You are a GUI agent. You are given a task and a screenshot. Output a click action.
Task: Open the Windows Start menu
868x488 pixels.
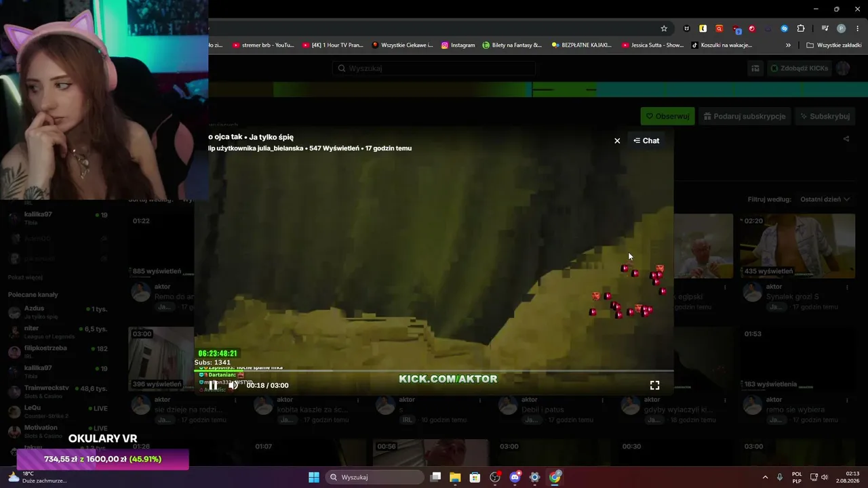[314, 477]
